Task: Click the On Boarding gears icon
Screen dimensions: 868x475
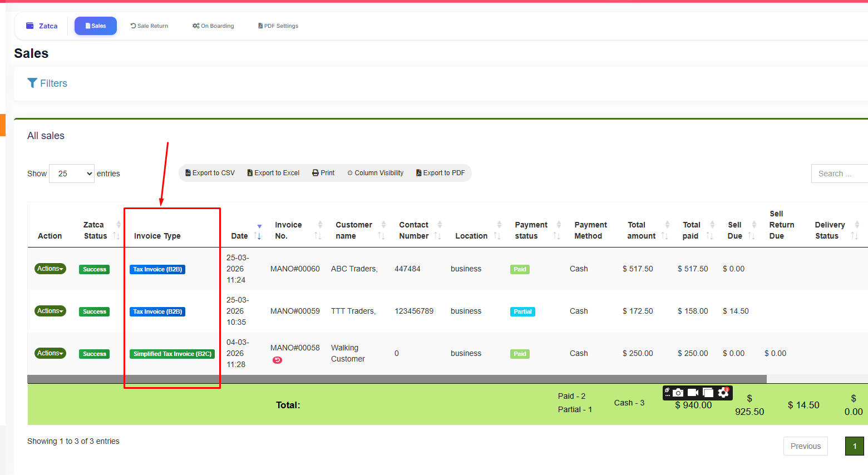Action: [x=195, y=26]
